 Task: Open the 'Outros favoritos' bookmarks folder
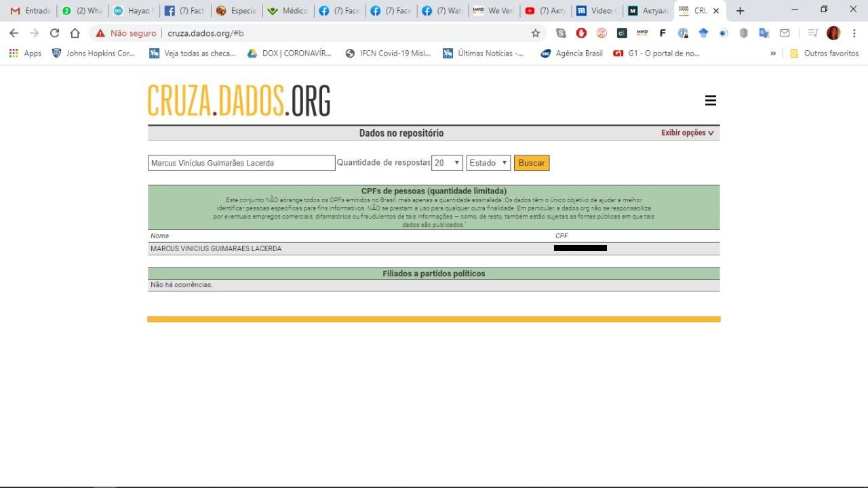coord(824,53)
